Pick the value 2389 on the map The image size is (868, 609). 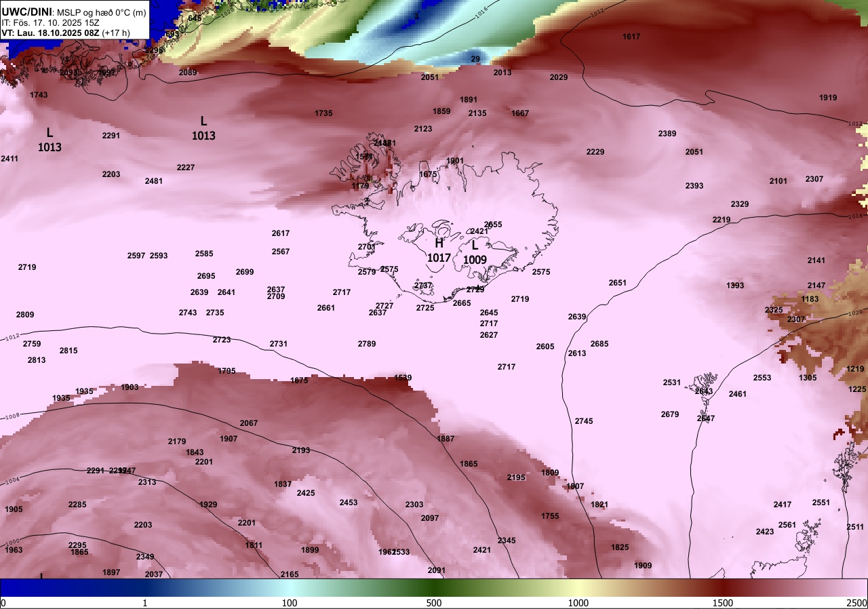[x=667, y=134]
